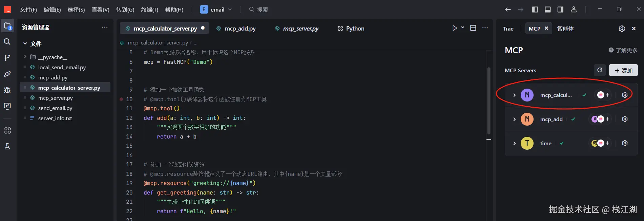Open the 了解更多 link
Viewport: 644px width, 221px height.
coord(623,50)
